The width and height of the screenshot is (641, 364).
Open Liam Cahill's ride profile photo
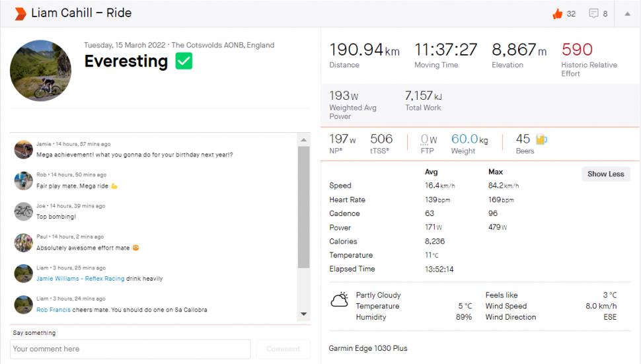[x=40, y=71]
